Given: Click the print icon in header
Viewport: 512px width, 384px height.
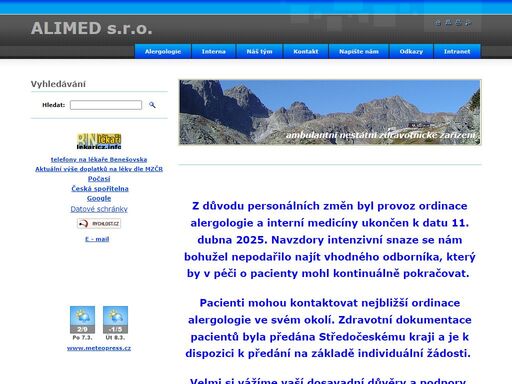Looking at the screenshot, I should (x=458, y=23).
